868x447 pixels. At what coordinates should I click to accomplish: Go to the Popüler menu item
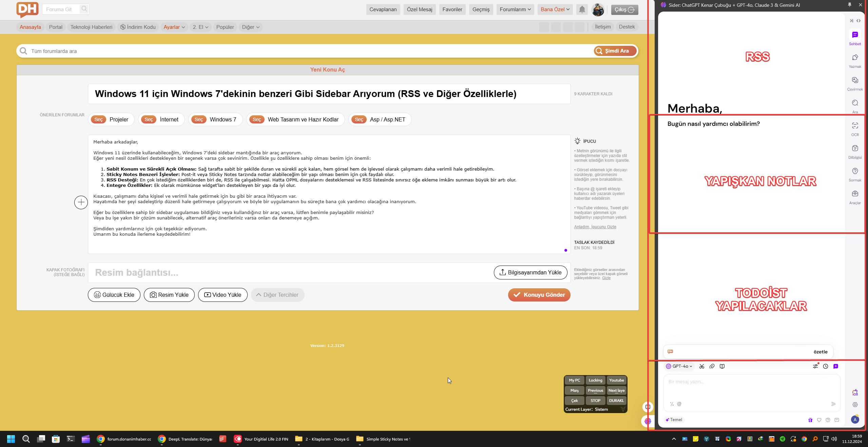(225, 27)
